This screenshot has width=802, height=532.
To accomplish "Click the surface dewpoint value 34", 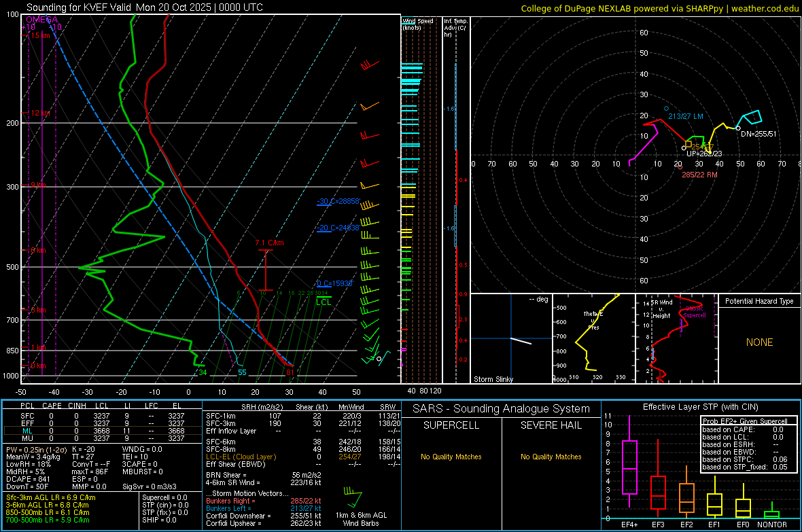I will pos(203,372).
